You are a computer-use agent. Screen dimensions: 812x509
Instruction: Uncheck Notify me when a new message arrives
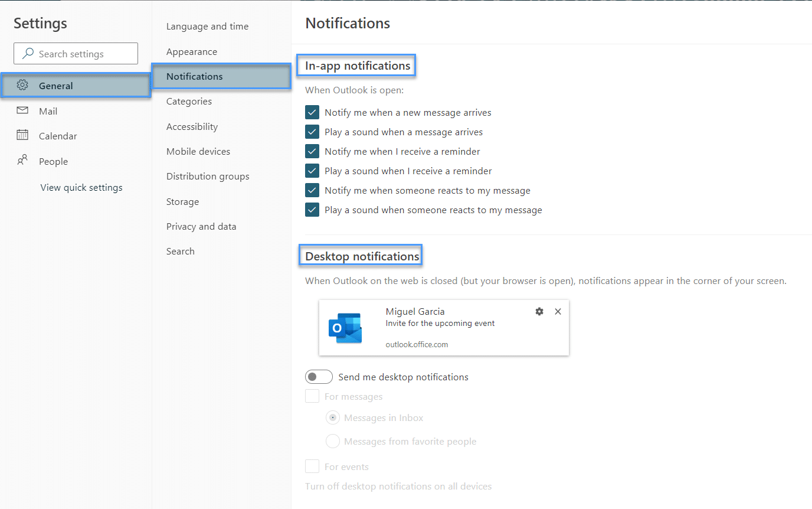(312, 112)
